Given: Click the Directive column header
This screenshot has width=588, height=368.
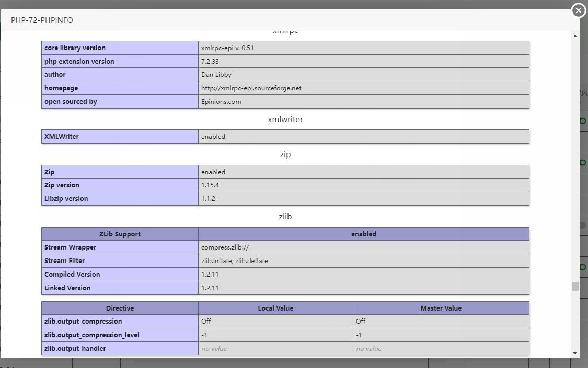Looking at the screenshot, I should [x=120, y=308].
